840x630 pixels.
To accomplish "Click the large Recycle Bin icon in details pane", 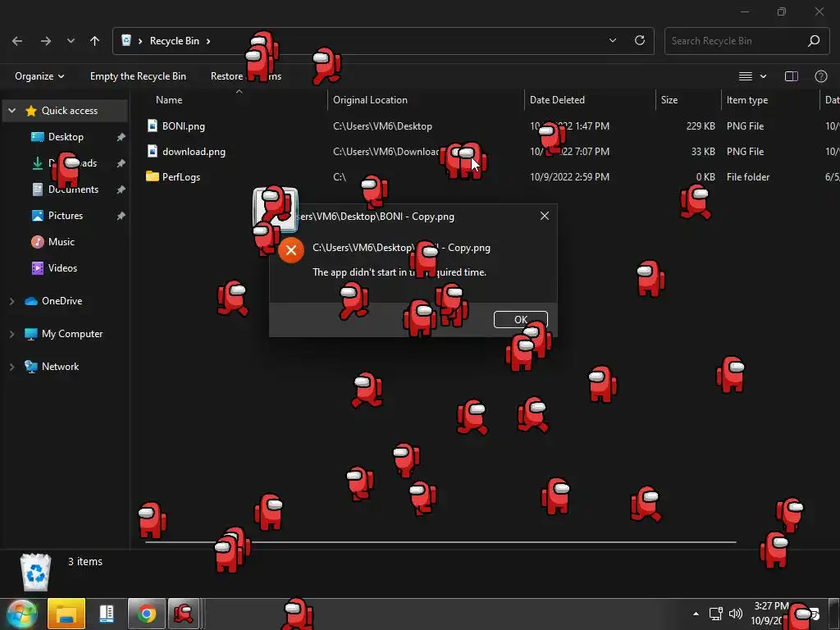I will [36, 572].
